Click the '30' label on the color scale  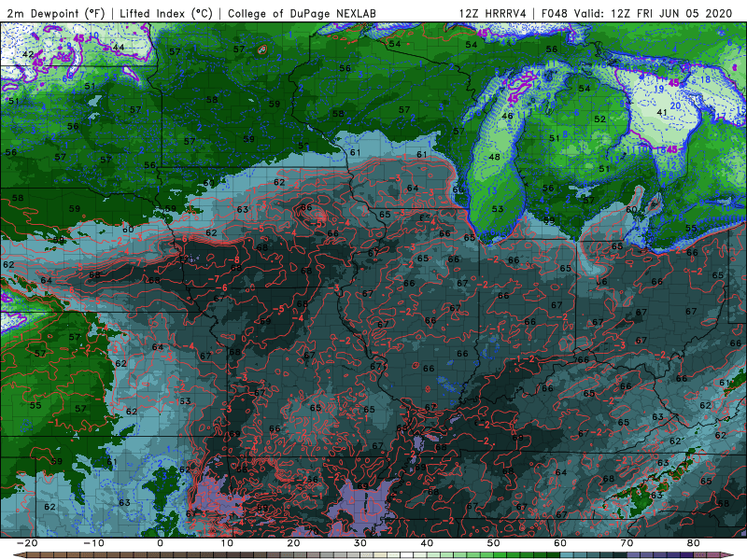pyautogui.click(x=360, y=543)
